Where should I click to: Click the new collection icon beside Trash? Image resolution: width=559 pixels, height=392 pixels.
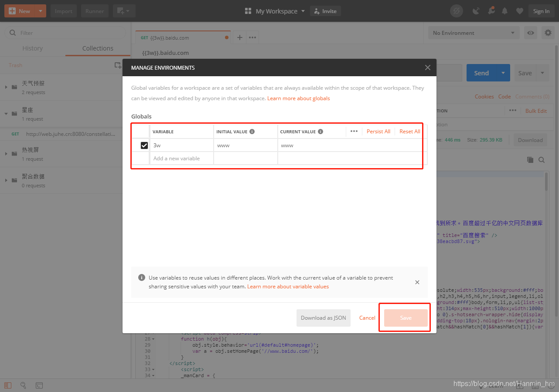pos(118,65)
